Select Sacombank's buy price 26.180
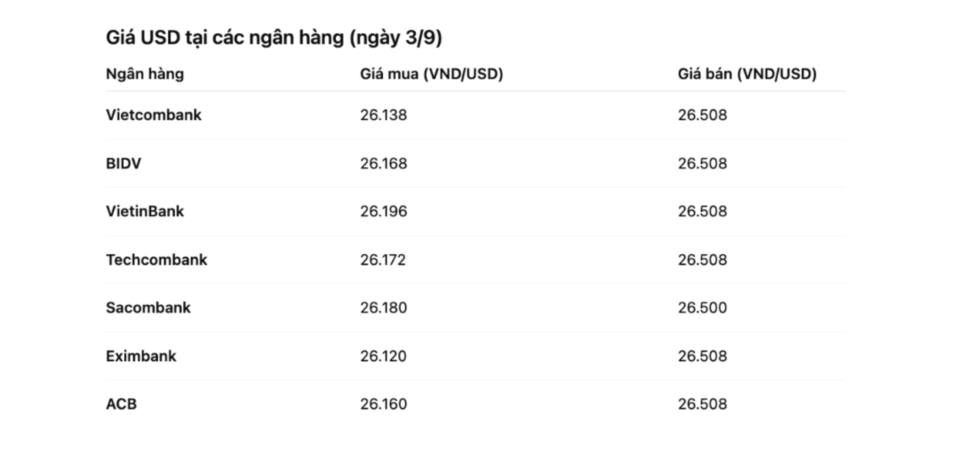980x463 pixels. [x=383, y=308]
